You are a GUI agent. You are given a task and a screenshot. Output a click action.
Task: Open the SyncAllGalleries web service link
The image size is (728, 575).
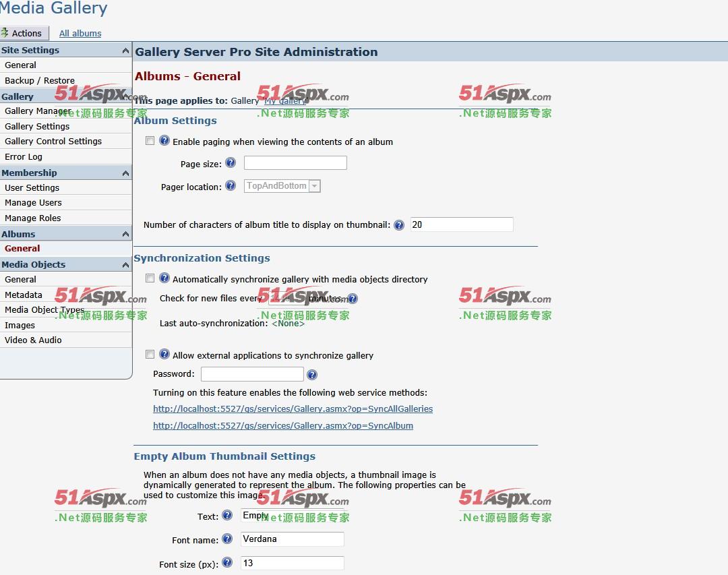[293, 408]
